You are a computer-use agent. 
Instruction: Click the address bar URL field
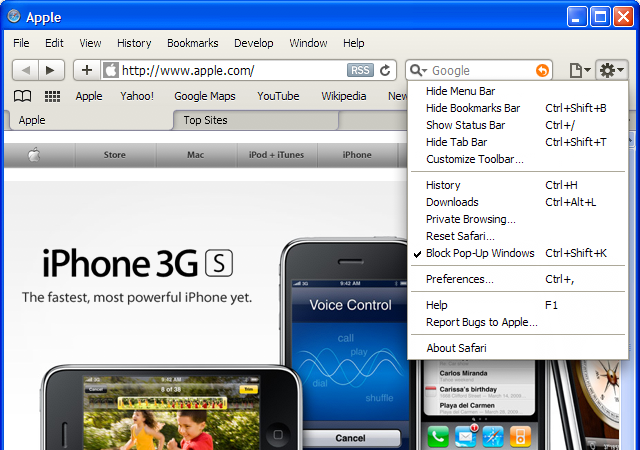(x=233, y=70)
